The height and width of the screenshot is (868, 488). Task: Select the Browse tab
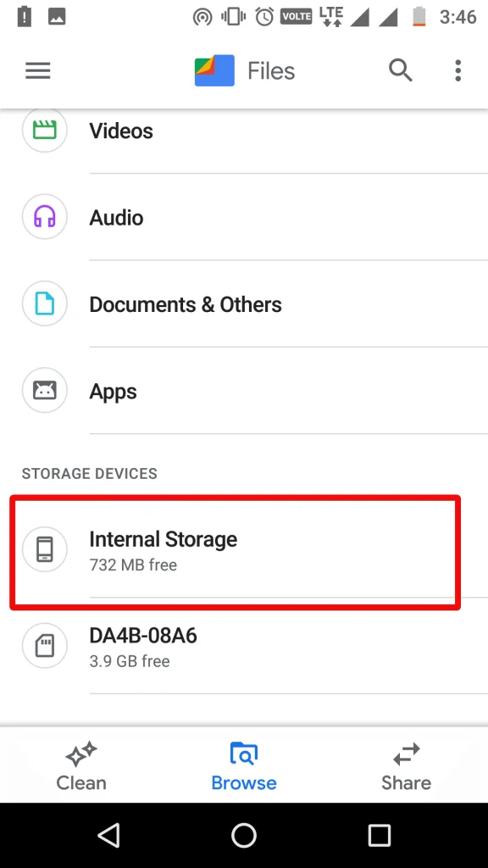point(244,765)
